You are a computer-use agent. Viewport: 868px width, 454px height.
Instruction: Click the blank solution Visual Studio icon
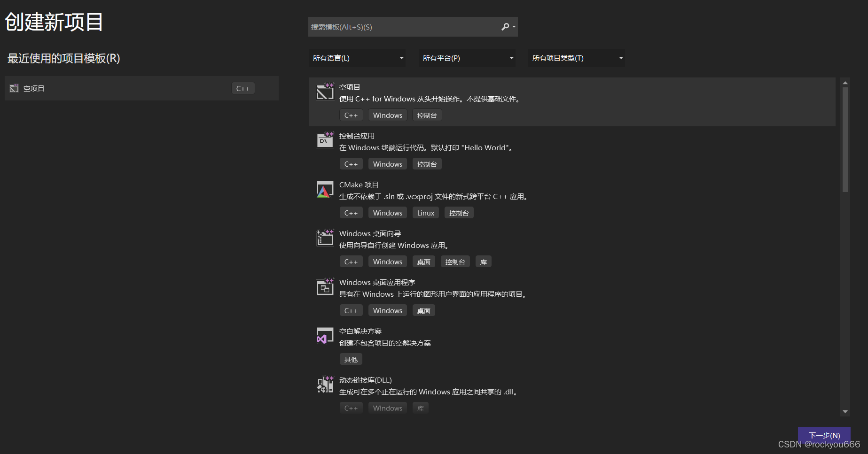tap(325, 335)
